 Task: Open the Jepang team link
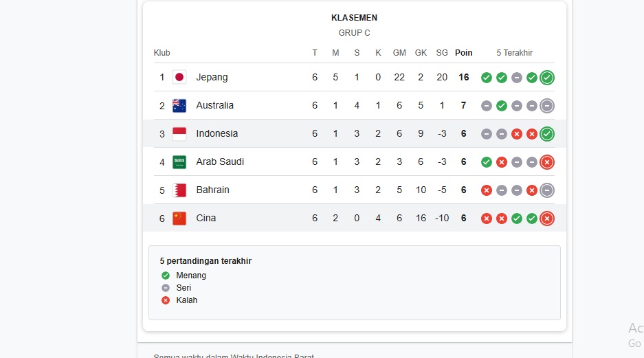[212, 77]
